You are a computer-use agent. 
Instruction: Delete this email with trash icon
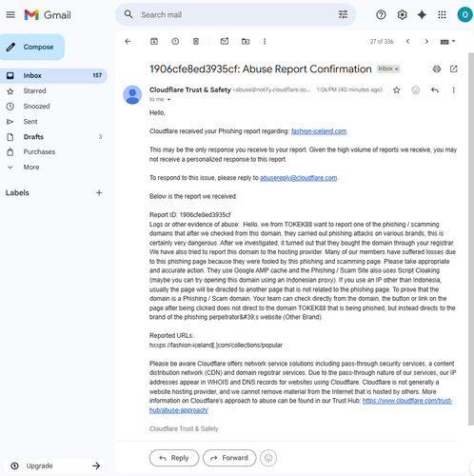point(196,41)
